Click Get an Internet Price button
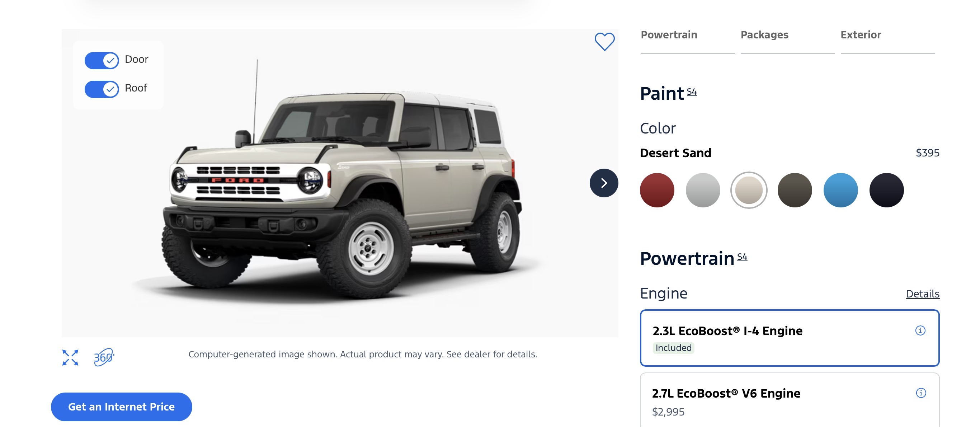This screenshot has height=427, width=980. click(121, 407)
